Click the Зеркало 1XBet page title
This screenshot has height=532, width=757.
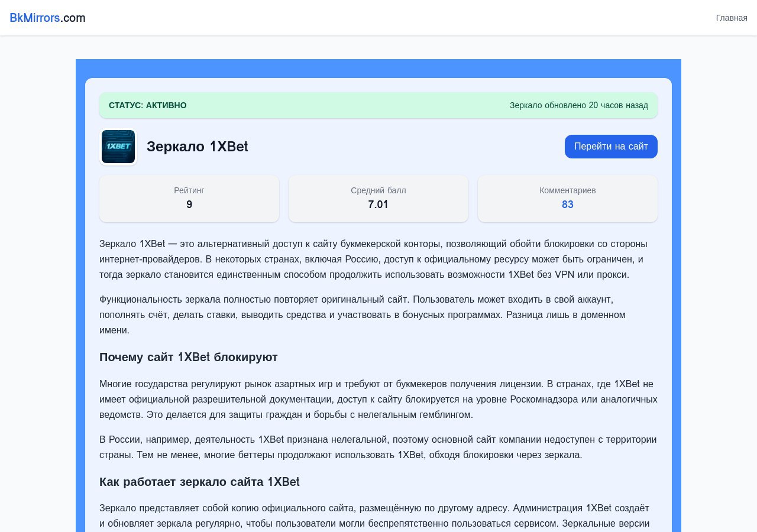tap(198, 147)
